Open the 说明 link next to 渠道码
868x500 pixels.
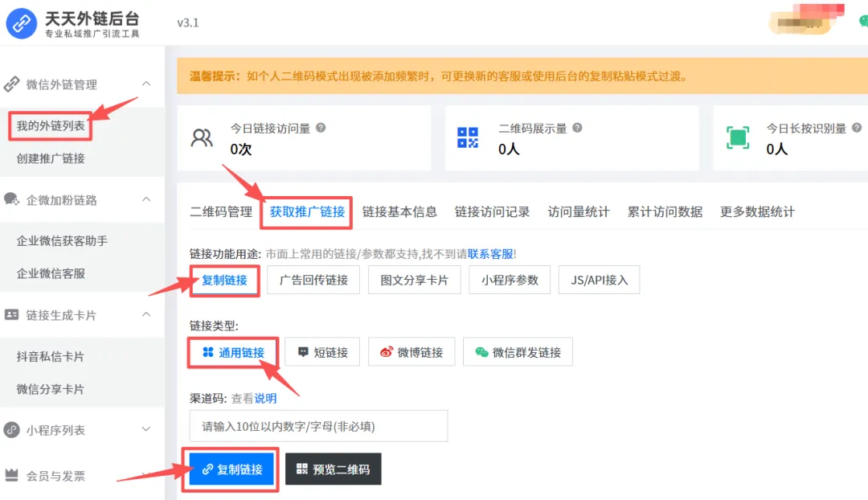pos(265,399)
